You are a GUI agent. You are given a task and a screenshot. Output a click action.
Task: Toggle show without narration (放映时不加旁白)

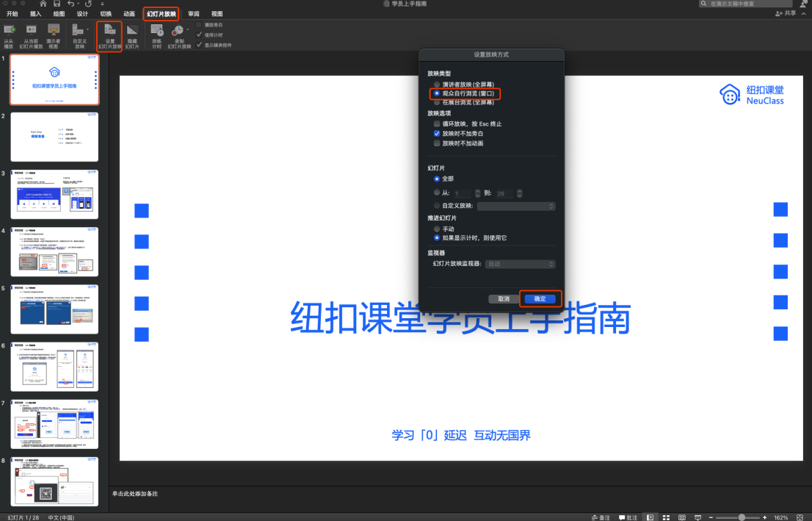437,134
